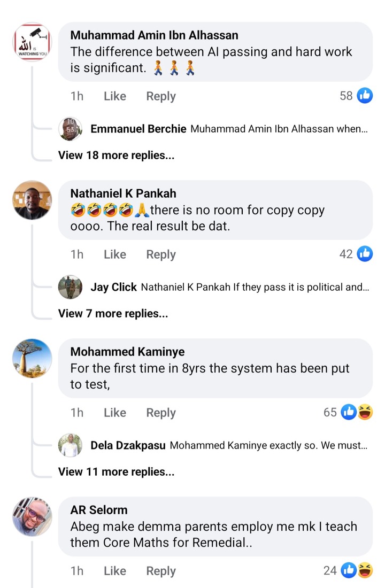Like Nathaniel K Pankah's comment
The height and width of the screenshot is (588, 385).
tap(114, 254)
